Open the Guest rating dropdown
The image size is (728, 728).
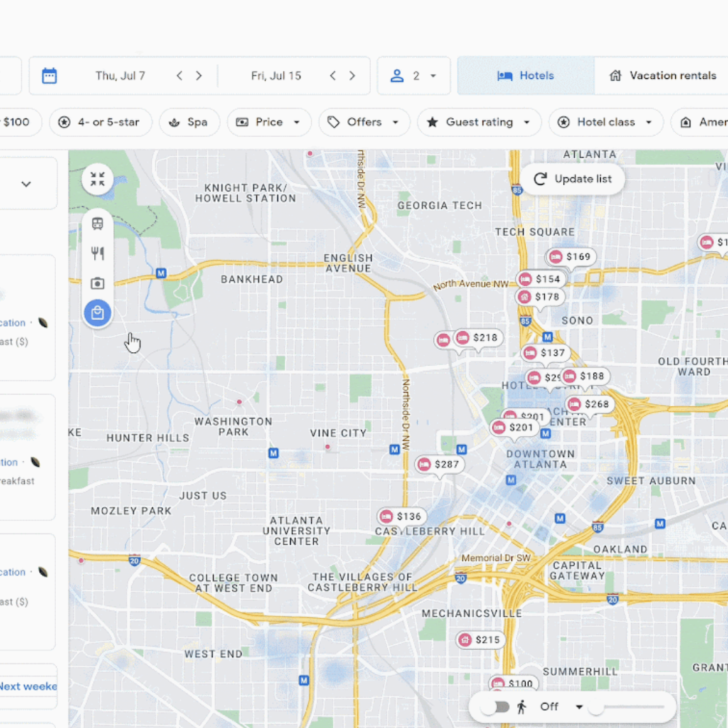479,122
